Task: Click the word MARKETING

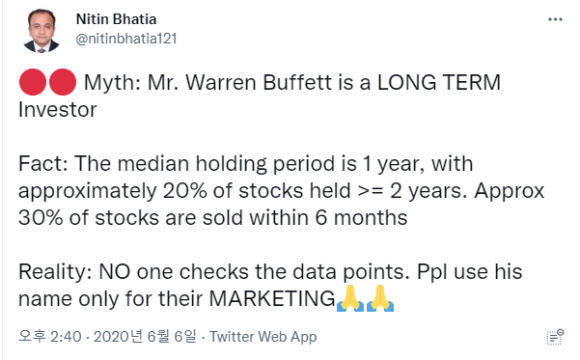Action: click(x=272, y=299)
